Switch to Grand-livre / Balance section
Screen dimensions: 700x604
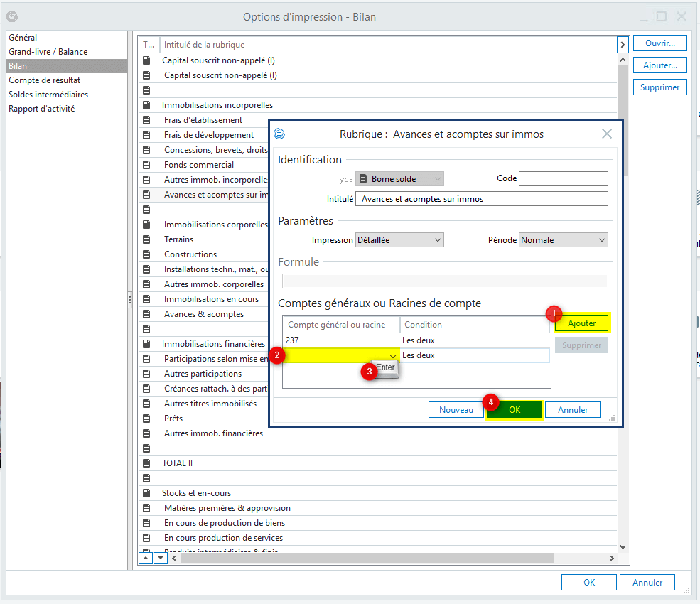[48, 52]
